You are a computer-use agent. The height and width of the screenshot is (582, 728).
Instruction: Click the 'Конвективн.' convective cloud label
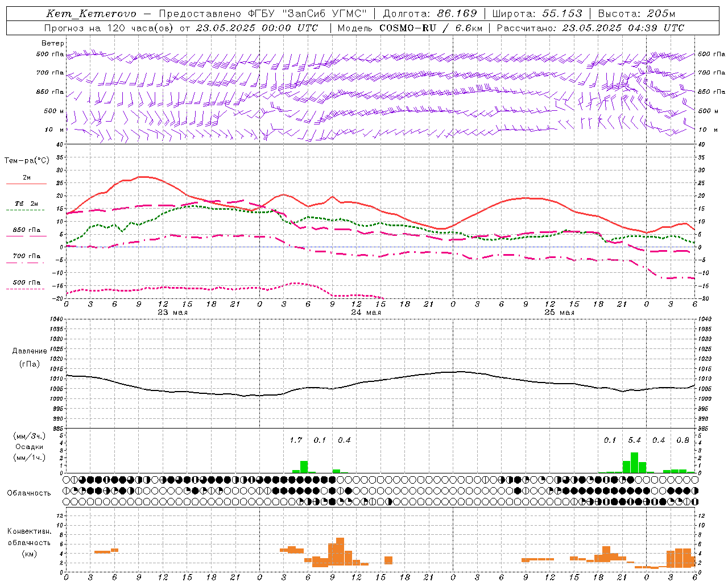pyautogui.click(x=29, y=531)
